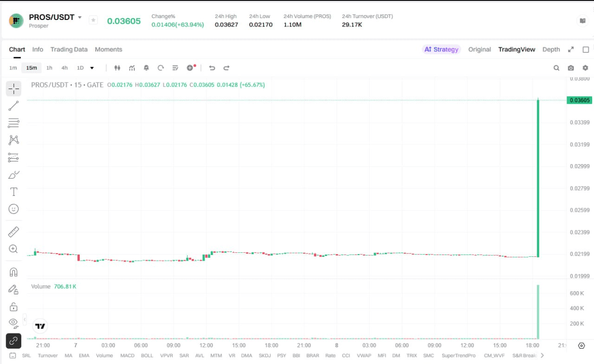The image size is (594, 364).
Task: Enable the VWAP indicator
Action: point(364,356)
